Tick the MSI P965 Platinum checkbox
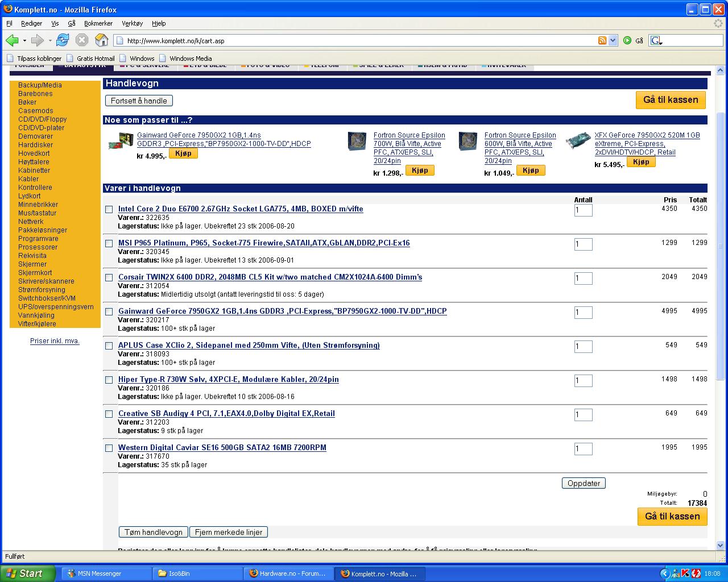 (109, 243)
